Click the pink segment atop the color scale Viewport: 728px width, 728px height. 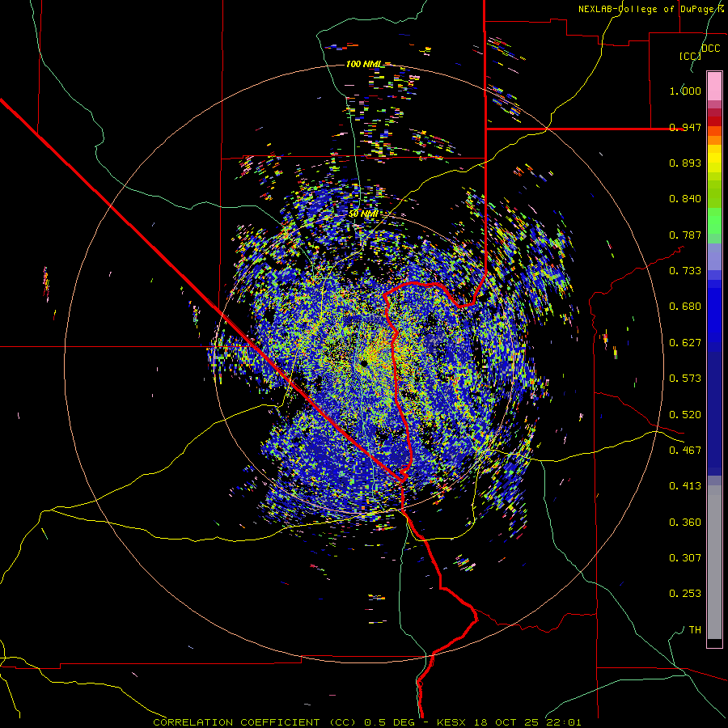coord(714,87)
